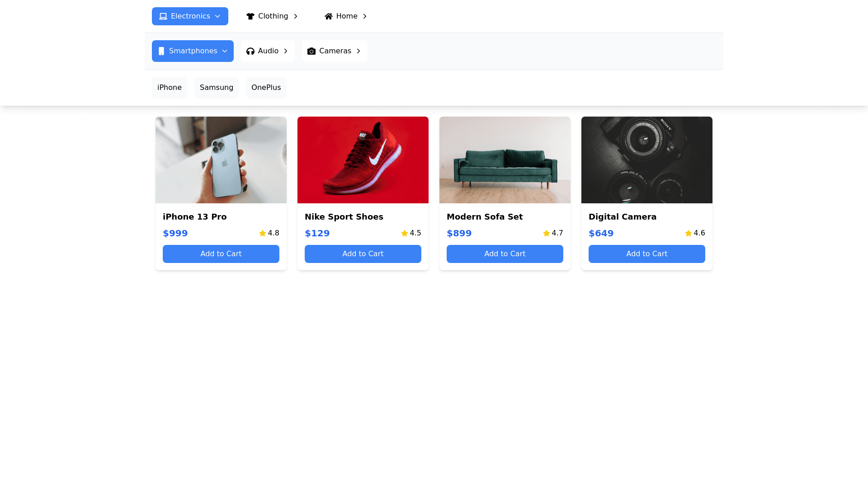Click the camera icon beside Cameras

click(311, 51)
